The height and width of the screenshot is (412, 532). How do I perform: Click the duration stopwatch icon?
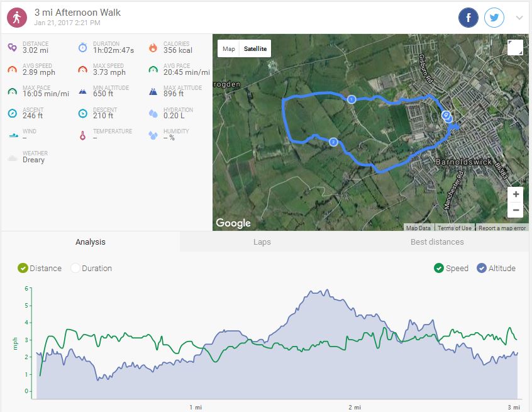coord(82,48)
